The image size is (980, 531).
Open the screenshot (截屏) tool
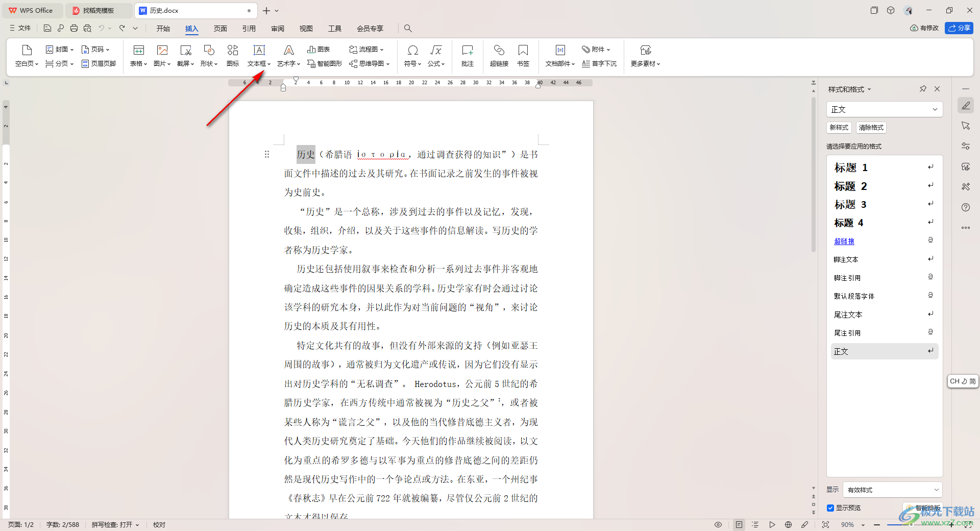(185, 56)
